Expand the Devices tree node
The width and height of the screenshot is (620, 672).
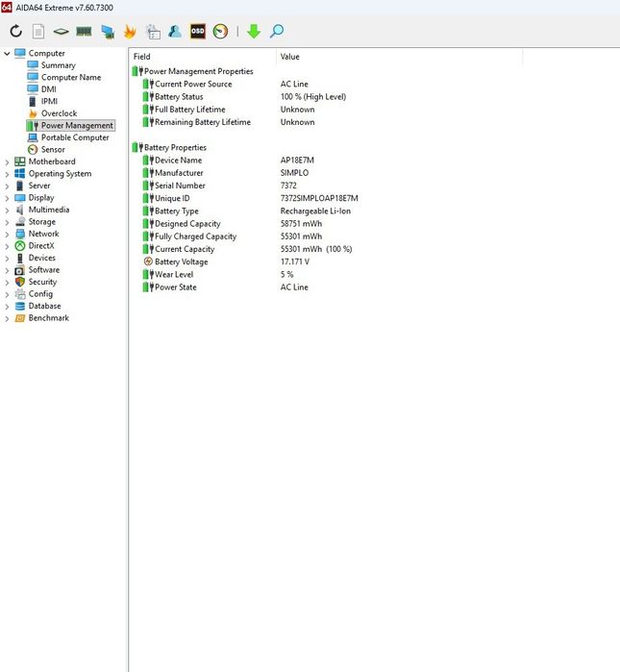[x=7, y=258]
